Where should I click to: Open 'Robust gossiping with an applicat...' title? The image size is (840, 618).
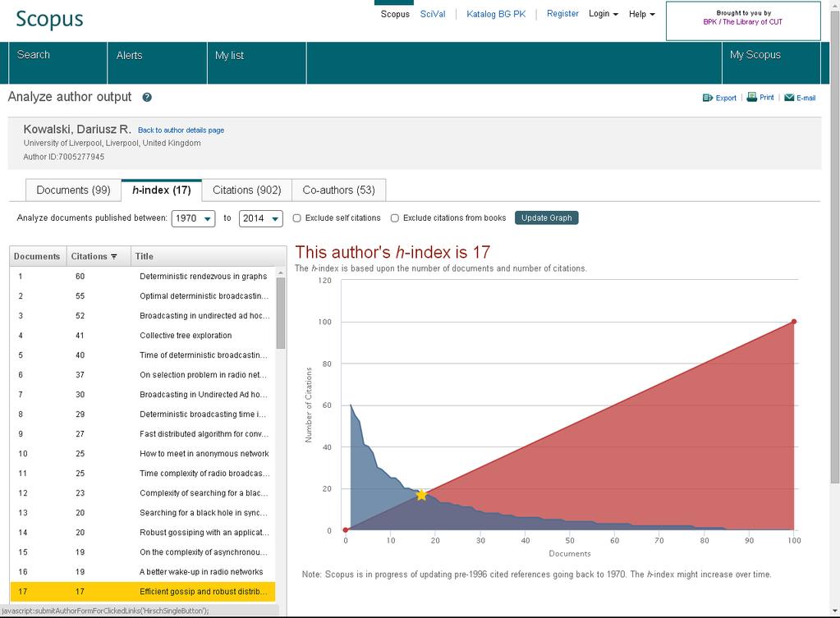click(204, 533)
